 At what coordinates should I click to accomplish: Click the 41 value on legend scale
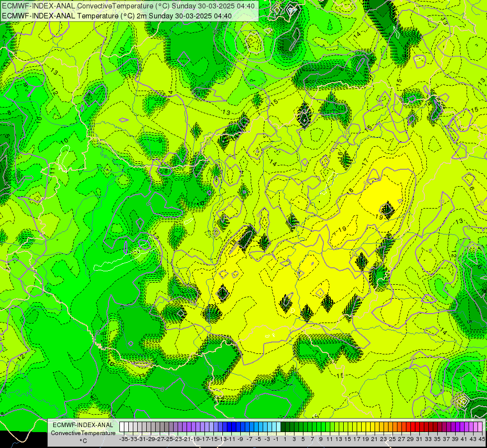pos(464,440)
